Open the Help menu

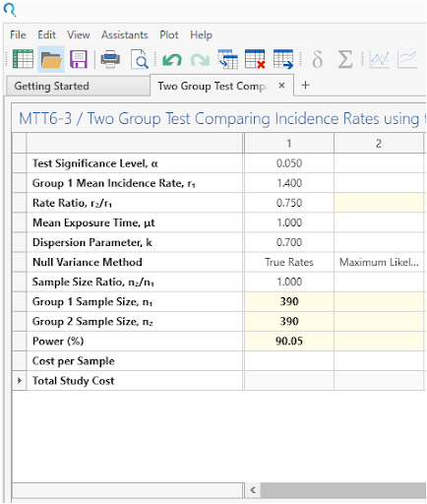click(x=202, y=34)
